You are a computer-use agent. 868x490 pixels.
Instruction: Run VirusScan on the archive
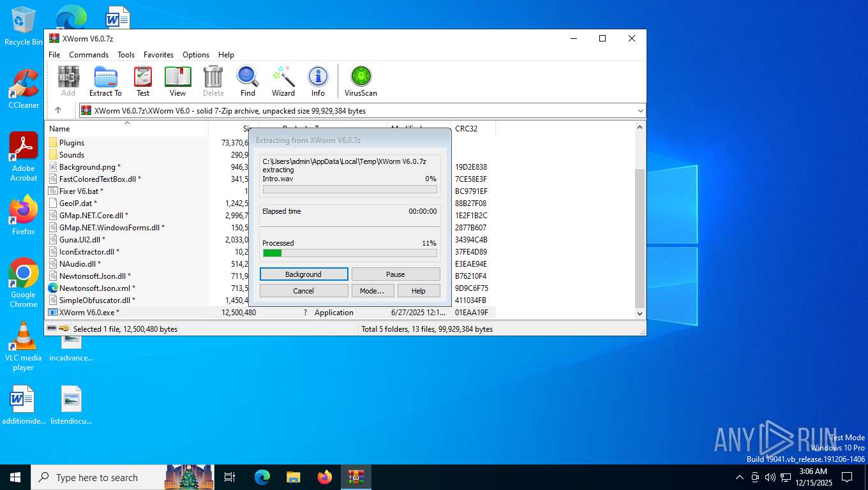(361, 81)
